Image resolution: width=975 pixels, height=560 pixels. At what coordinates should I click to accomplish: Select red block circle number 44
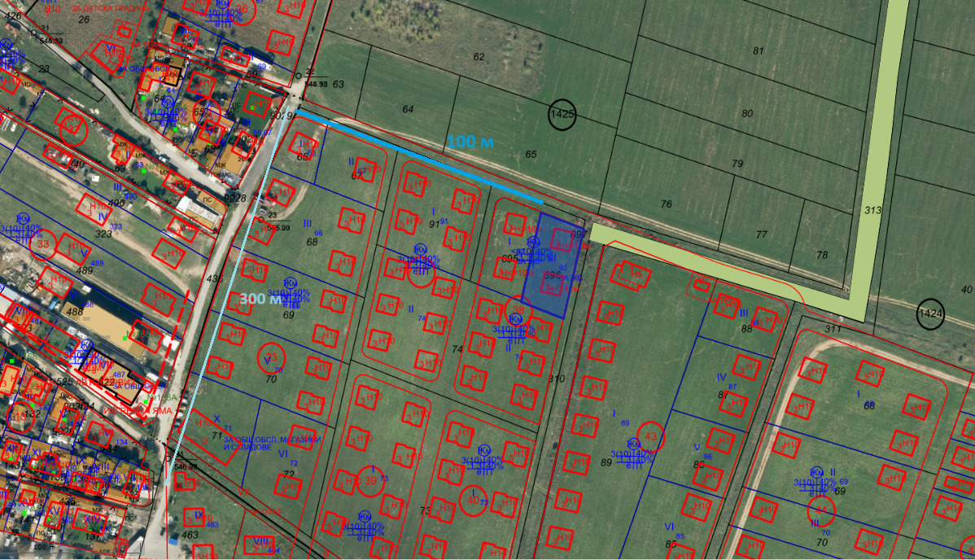click(820, 510)
